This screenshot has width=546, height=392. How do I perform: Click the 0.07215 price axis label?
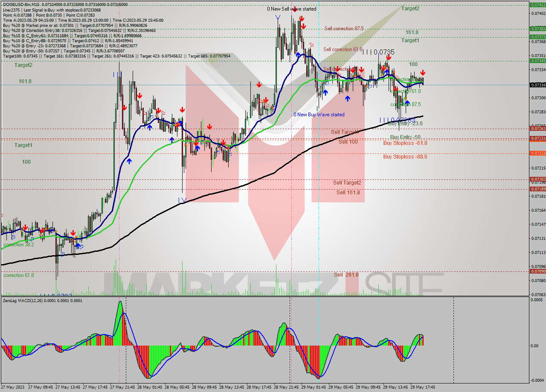click(539, 168)
